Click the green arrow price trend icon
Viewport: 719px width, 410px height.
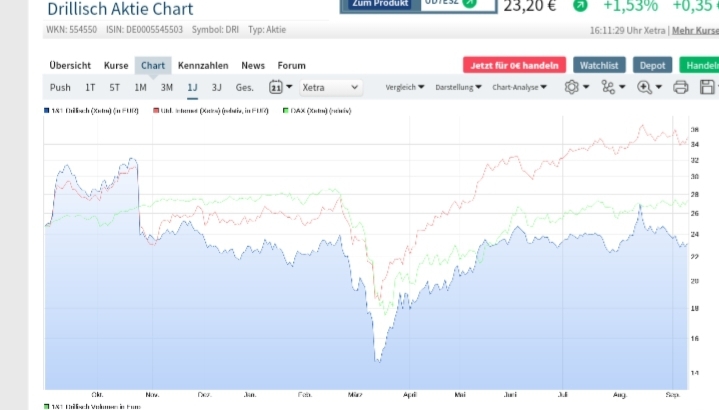click(x=580, y=6)
